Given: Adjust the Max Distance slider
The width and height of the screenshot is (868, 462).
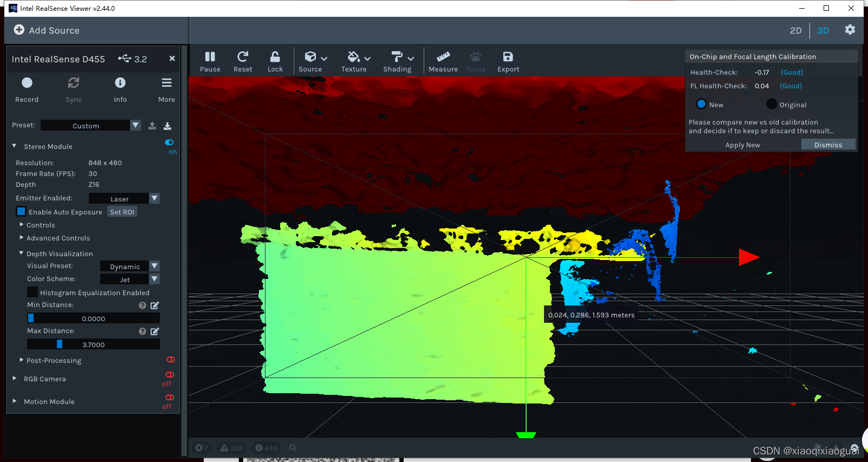Looking at the screenshot, I should [x=93, y=344].
